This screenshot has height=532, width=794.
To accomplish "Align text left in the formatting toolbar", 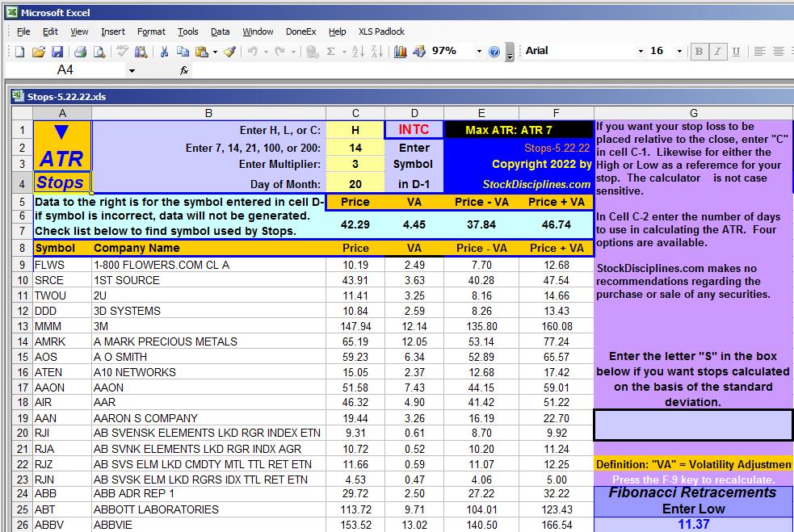I will pyautogui.click(x=759, y=51).
